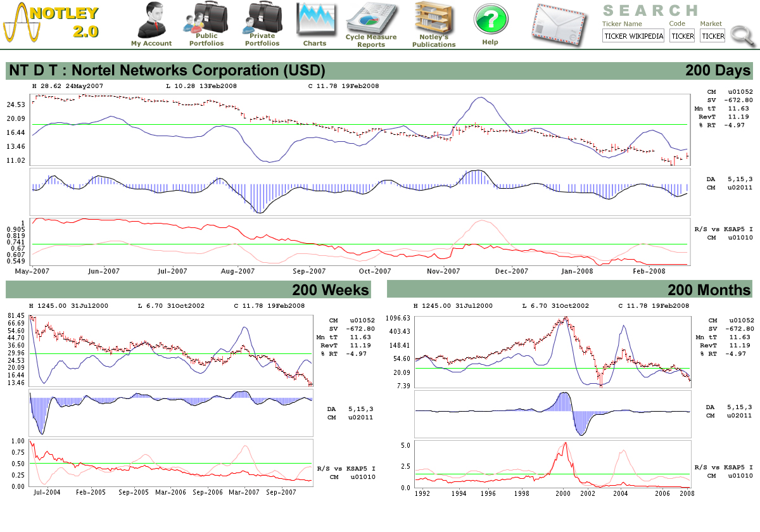Click the Code input field
The height and width of the screenshot is (532, 760).
(x=682, y=36)
